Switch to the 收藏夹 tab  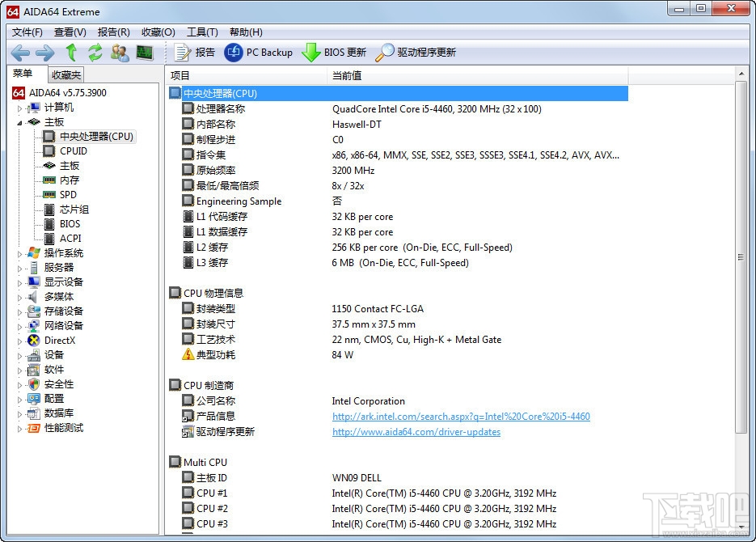tap(66, 74)
